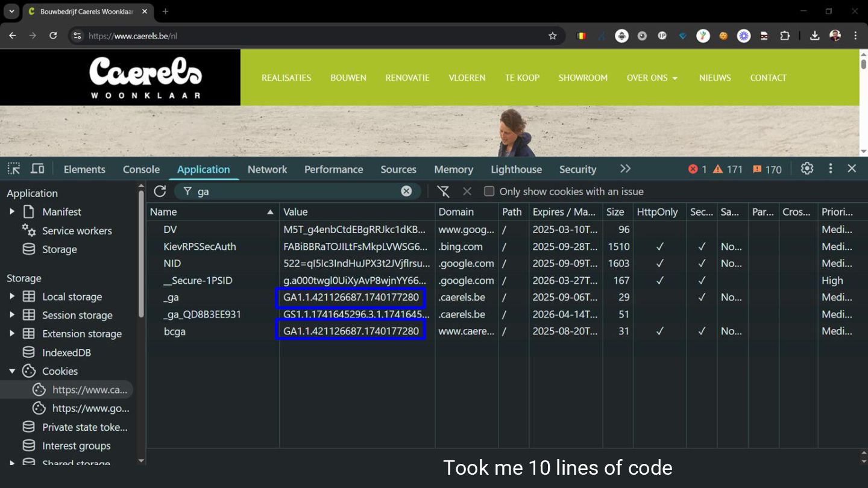
Task: Clear all cookies icon
Action: click(x=443, y=191)
